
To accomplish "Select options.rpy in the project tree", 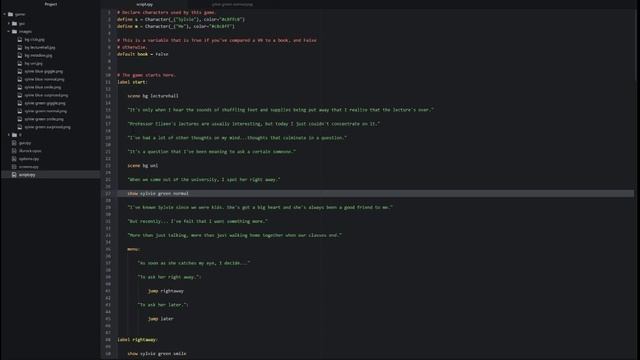I will click(x=29, y=159).
